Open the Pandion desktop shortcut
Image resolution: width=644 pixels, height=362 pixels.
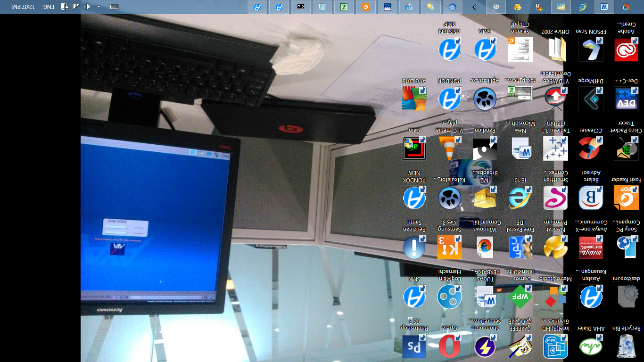pyautogui.click(x=485, y=148)
